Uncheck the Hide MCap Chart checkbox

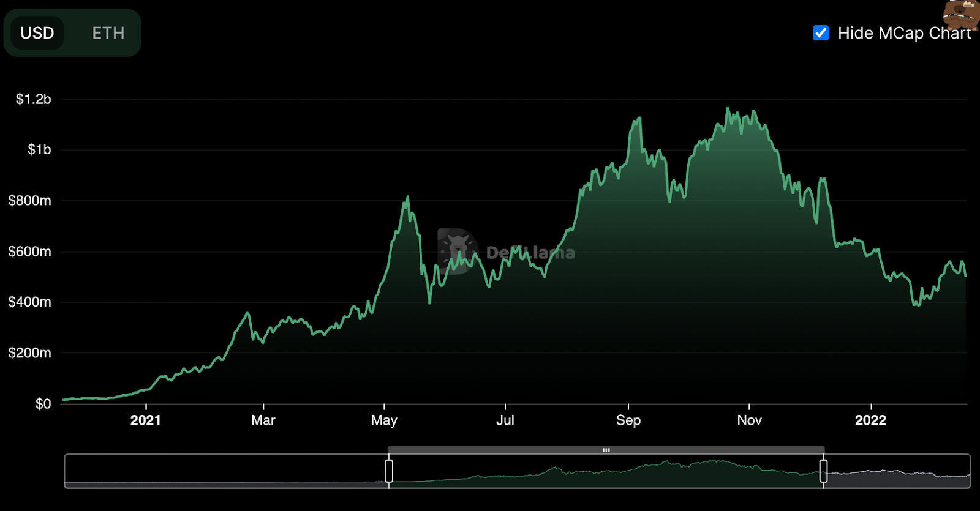821,33
